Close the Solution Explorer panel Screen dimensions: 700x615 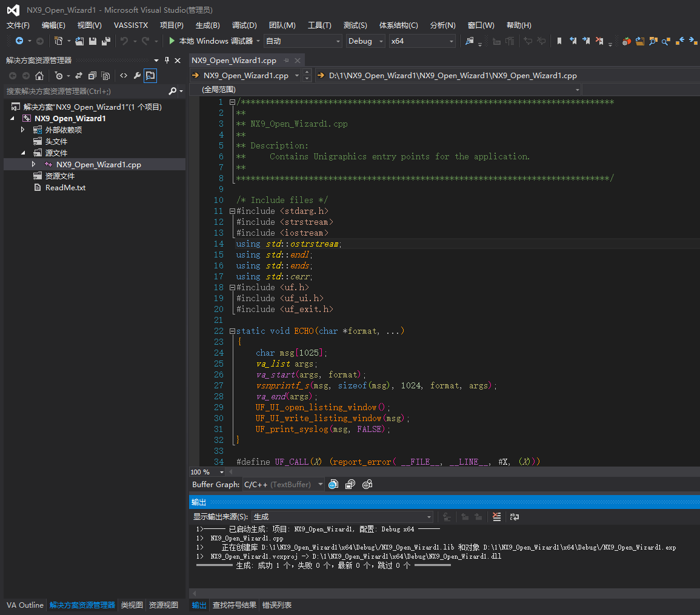tap(178, 60)
